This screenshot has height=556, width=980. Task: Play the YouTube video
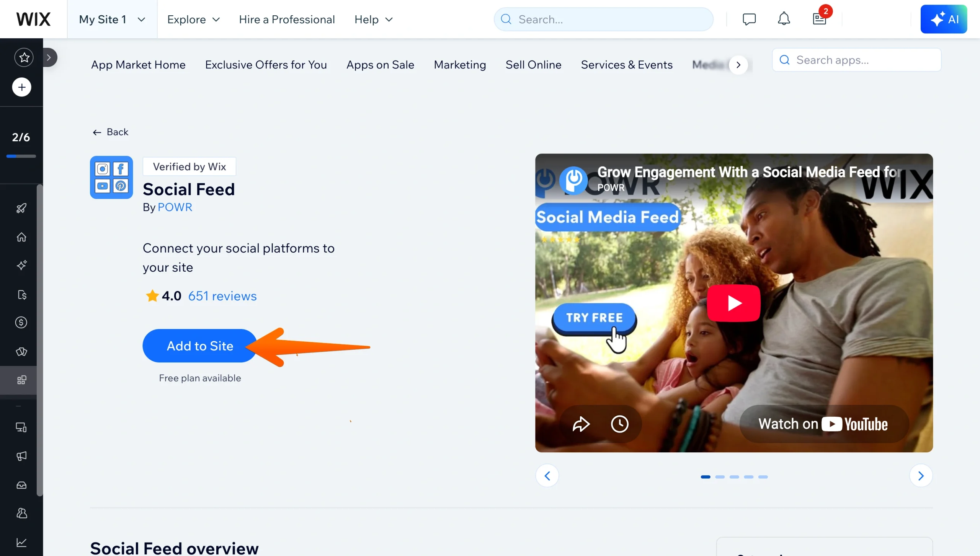tap(733, 303)
